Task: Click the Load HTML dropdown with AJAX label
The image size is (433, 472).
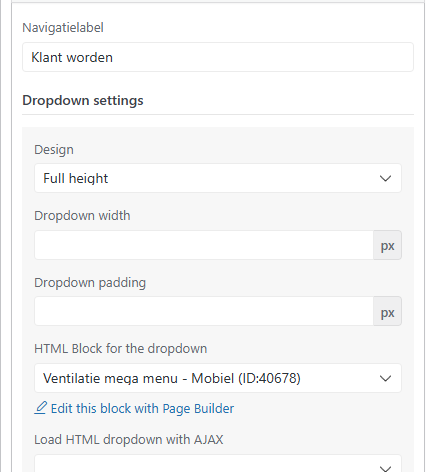Action: [129, 440]
